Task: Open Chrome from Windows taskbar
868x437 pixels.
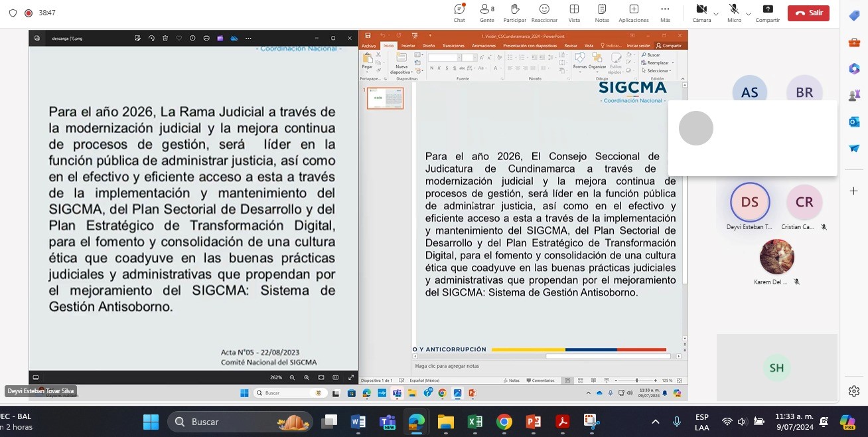Action: tap(504, 422)
